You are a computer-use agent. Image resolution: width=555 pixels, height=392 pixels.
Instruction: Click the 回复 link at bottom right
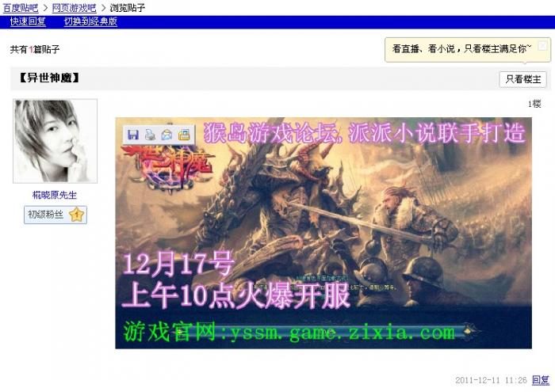[541, 380]
